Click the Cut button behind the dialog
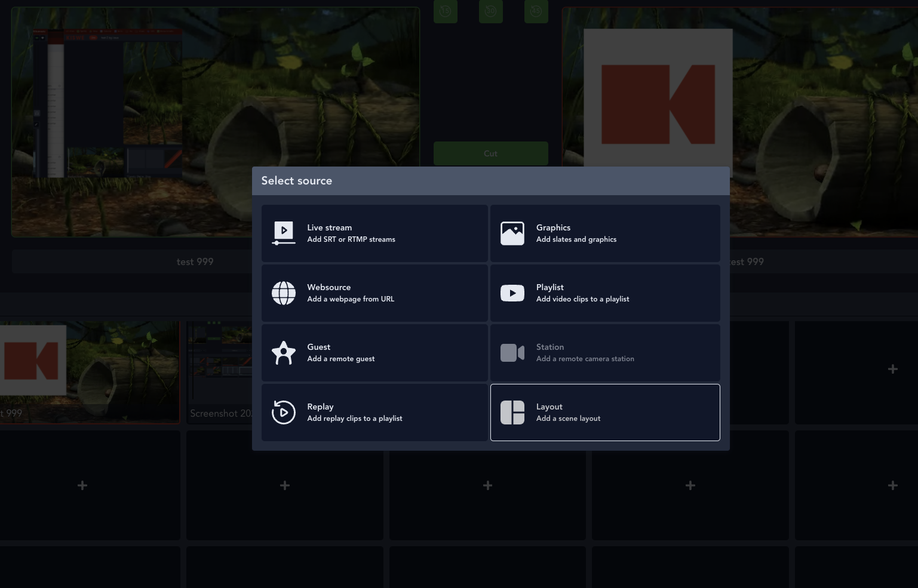918x588 pixels. click(x=491, y=153)
